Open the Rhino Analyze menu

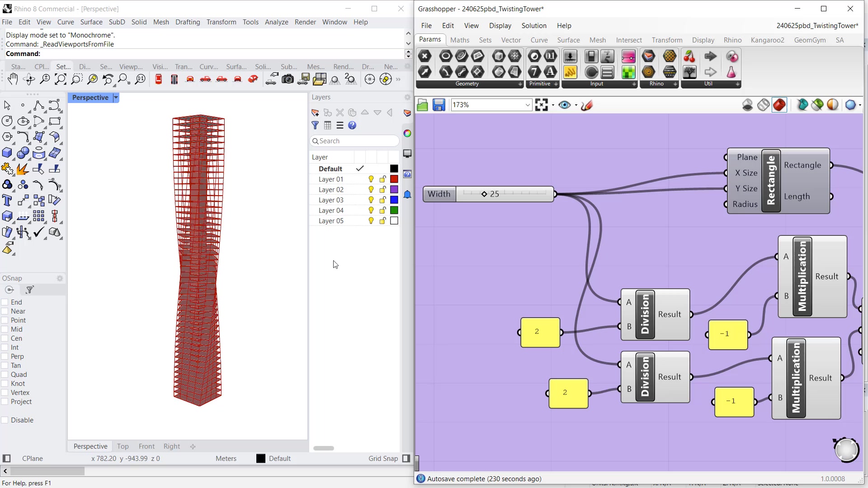pyautogui.click(x=276, y=22)
